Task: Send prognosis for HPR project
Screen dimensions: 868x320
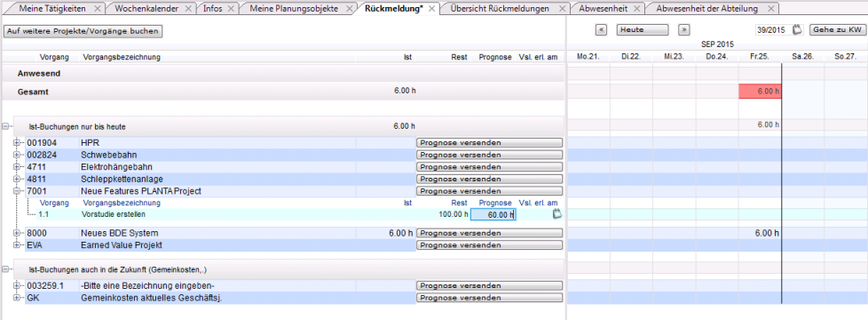Action: pyautogui.click(x=489, y=142)
